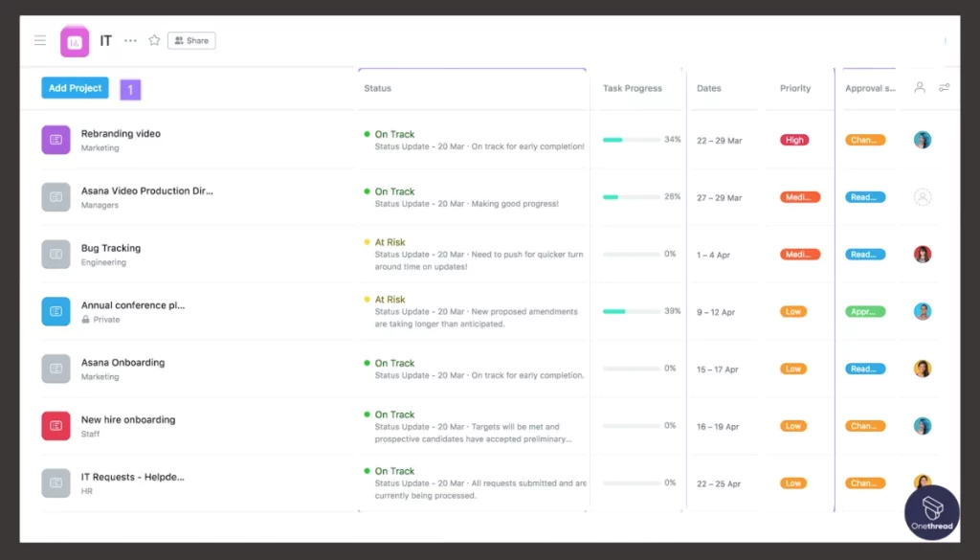Open Asana Video Production Dir... project
Viewport: 980px width, 560px height.
[x=146, y=190]
